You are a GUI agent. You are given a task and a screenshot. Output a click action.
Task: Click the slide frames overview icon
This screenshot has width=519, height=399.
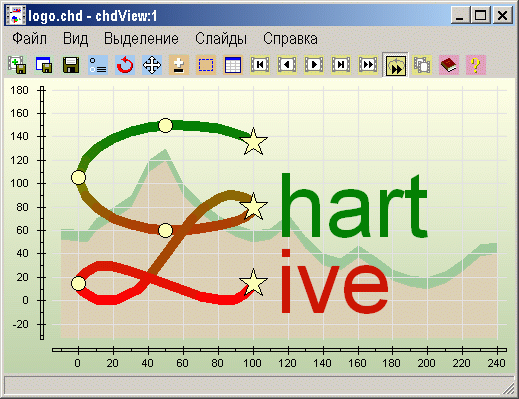422,65
